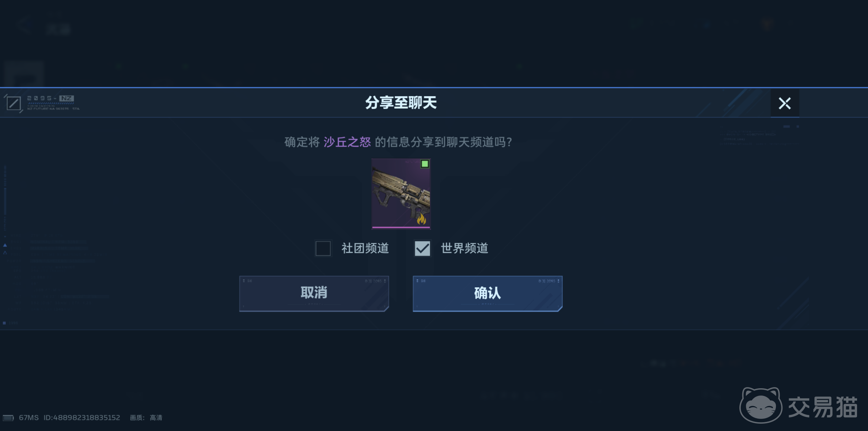Viewport: 868px width, 431px height.
Task: Open the 沙丘之怒 weapon thumbnail
Action: click(x=401, y=193)
